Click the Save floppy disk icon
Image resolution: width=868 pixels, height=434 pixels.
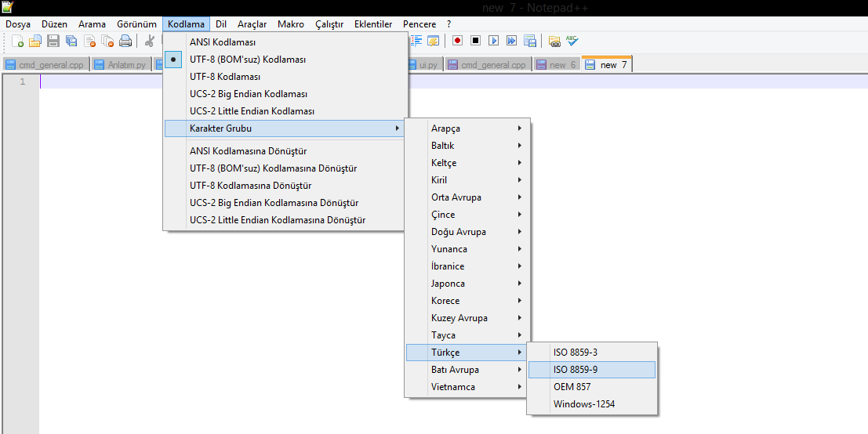click(53, 41)
